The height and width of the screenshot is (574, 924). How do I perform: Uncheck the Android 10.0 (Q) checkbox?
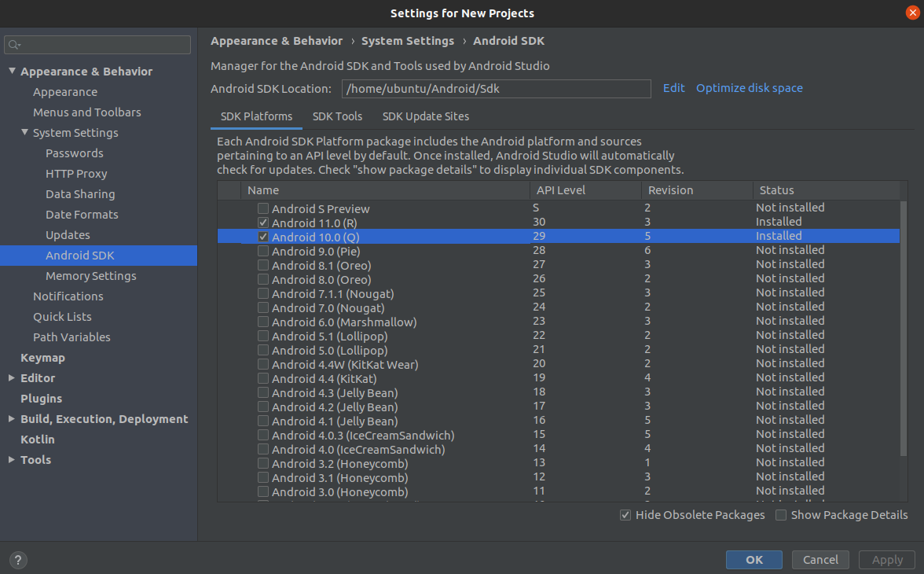(x=263, y=237)
